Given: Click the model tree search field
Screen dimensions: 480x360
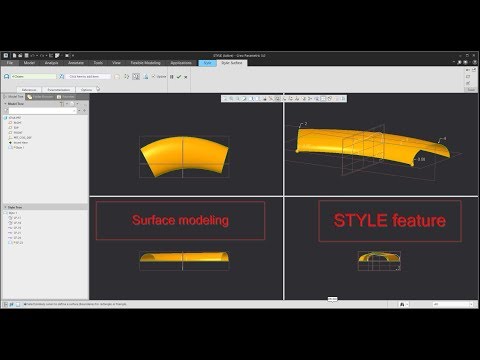Looking at the screenshot, I should click(x=43, y=110).
